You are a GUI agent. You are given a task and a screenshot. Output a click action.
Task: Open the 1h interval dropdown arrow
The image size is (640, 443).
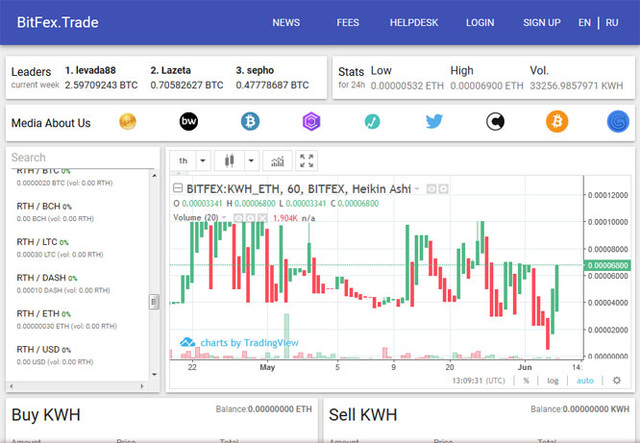tap(203, 160)
